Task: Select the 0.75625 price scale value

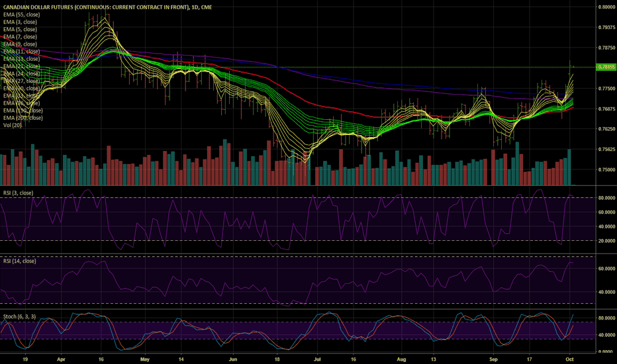Action: [607, 149]
